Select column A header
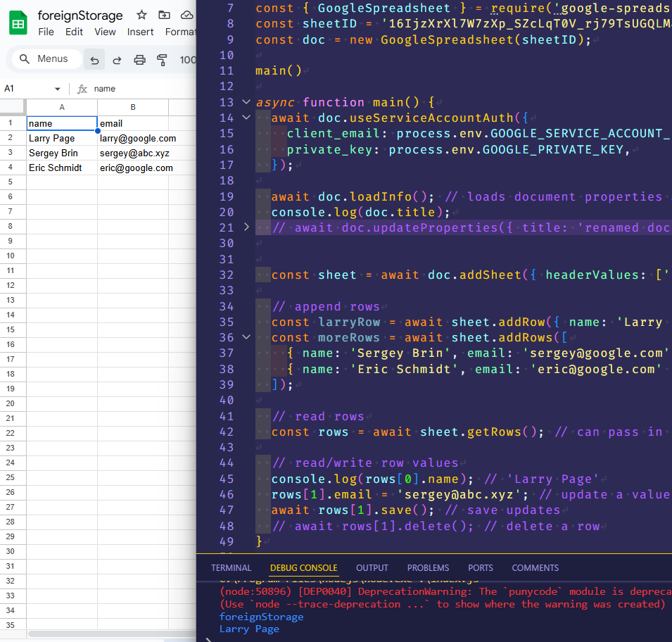The height and width of the screenshot is (642, 672). click(62, 107)
